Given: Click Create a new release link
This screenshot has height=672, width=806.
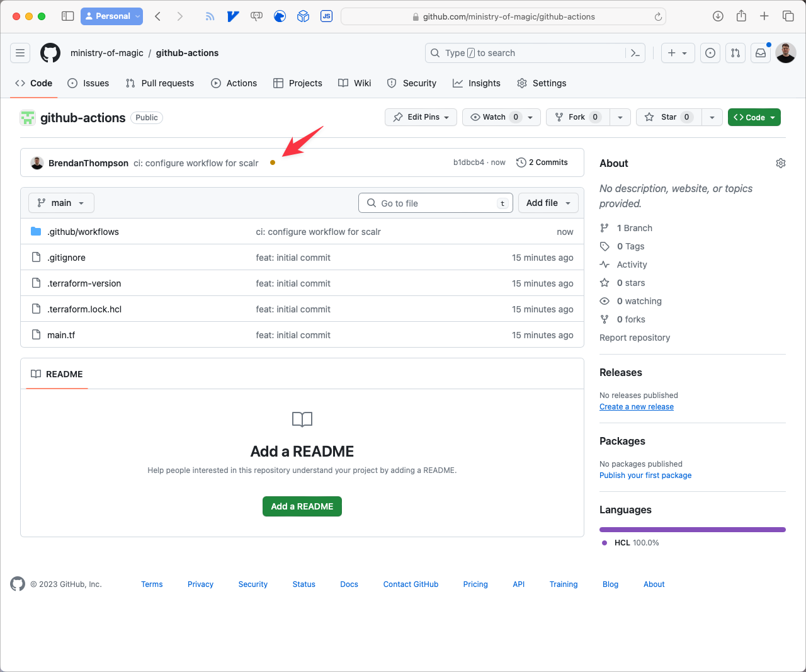Looking at the screenshot, I should [x=637, y=407].
